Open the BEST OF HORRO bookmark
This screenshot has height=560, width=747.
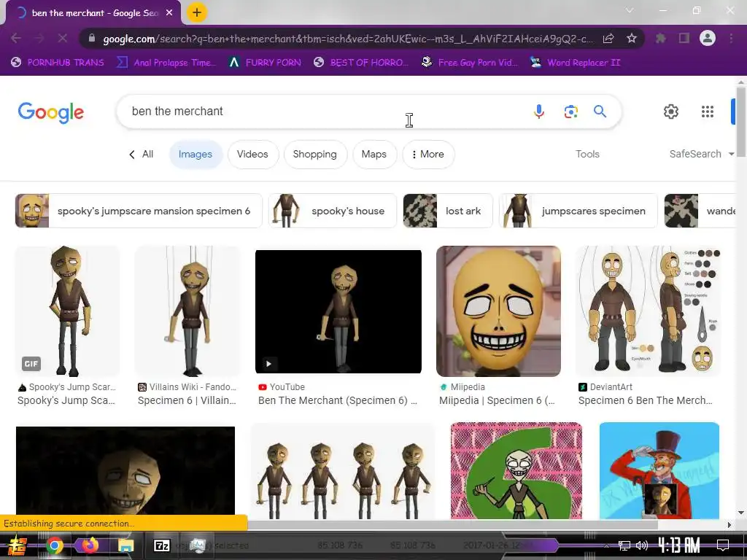362,63
